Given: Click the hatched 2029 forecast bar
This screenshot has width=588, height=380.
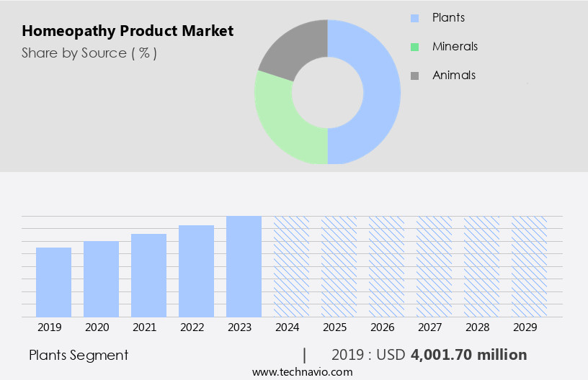Looking at the screenshot, I should click(x=529, y=266).
